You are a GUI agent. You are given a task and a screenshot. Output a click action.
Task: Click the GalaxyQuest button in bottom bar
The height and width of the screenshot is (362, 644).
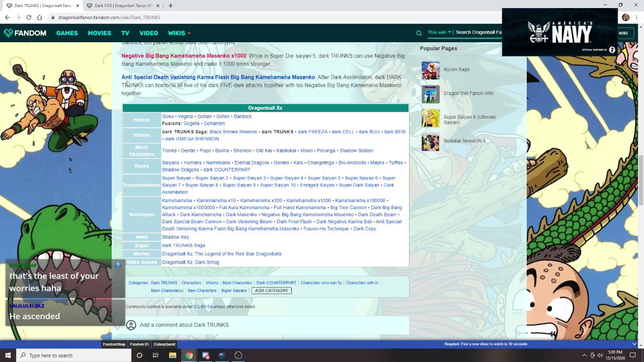[165, 344]
